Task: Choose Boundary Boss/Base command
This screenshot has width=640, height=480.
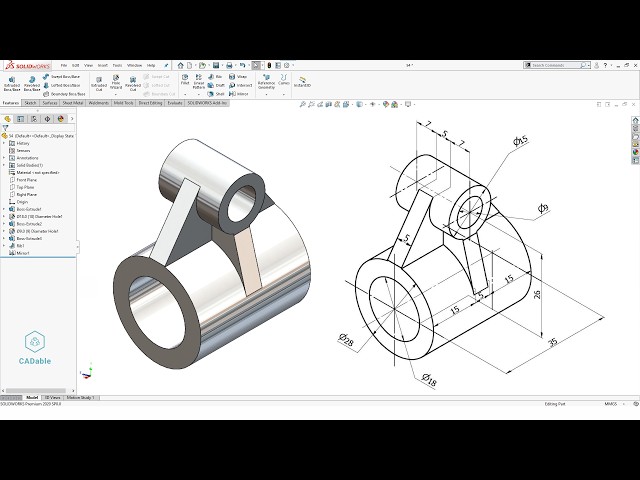Action: coord(64,94)
